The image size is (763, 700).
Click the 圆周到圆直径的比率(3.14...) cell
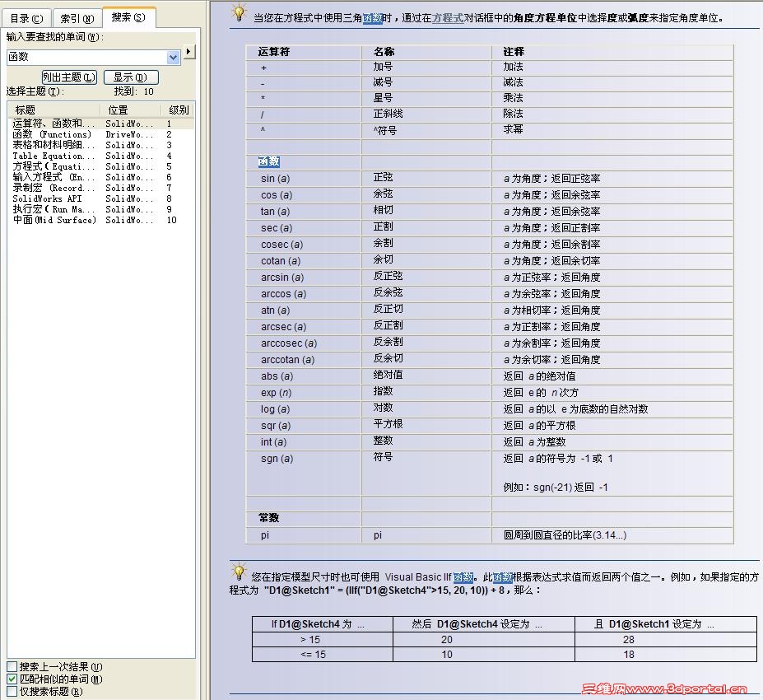pyautogui.click(x=612, y=535)
